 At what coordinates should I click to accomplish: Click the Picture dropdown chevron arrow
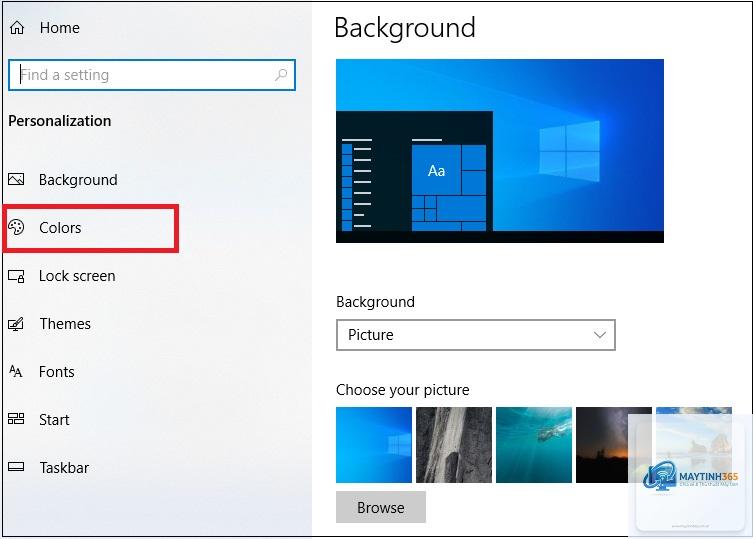point(599,335)
